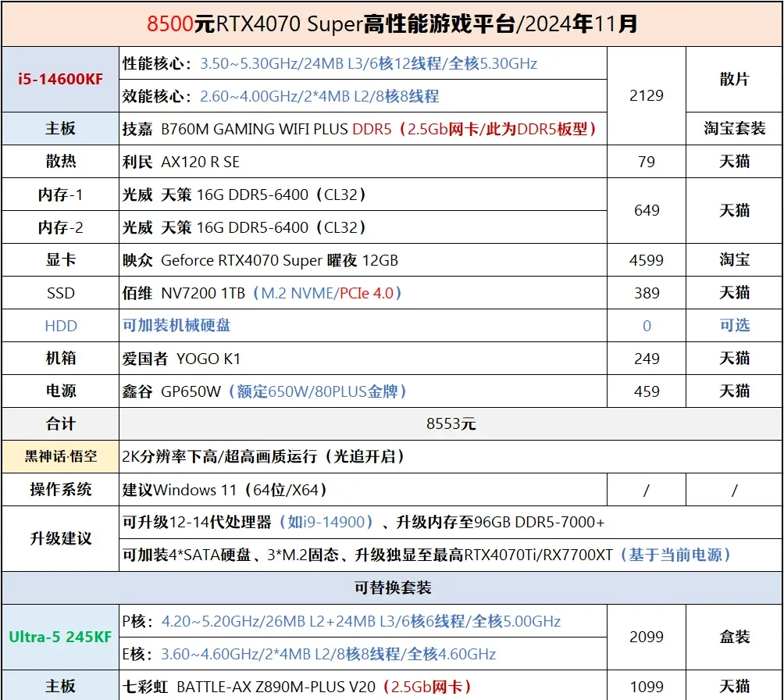The image size is (784, 700).
Task: Click the "合计" total label
Action: pos(60,423)
